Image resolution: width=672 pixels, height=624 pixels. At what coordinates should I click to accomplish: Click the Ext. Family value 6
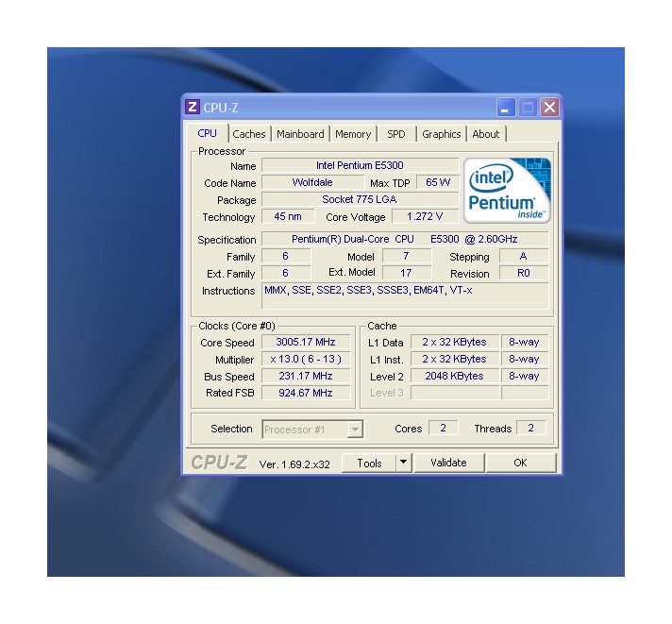pyautogui.click(x=286, y=273)
